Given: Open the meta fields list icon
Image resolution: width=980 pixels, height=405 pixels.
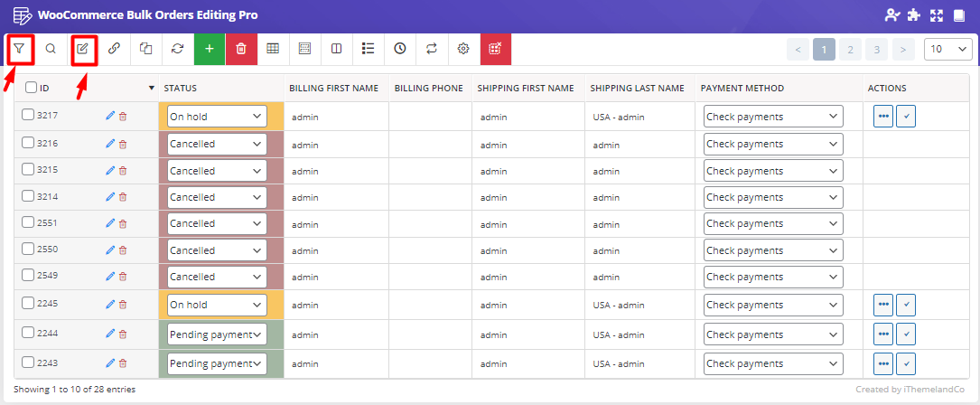Looking at the screenshot, I should point(369,49).
